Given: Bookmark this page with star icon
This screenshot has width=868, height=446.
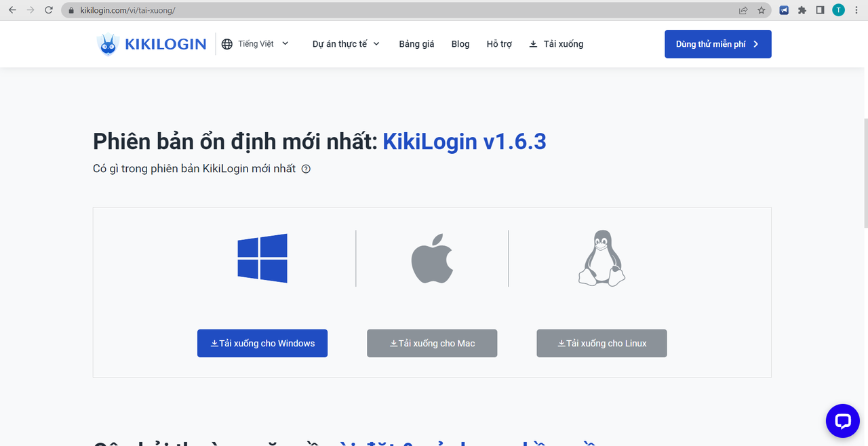Looking at the screenshot, I should pos(762,10).
